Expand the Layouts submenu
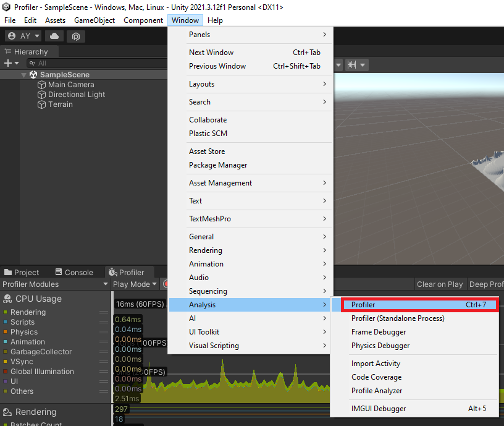The width and height of the screenshot is (504, 426). point(250,84)
